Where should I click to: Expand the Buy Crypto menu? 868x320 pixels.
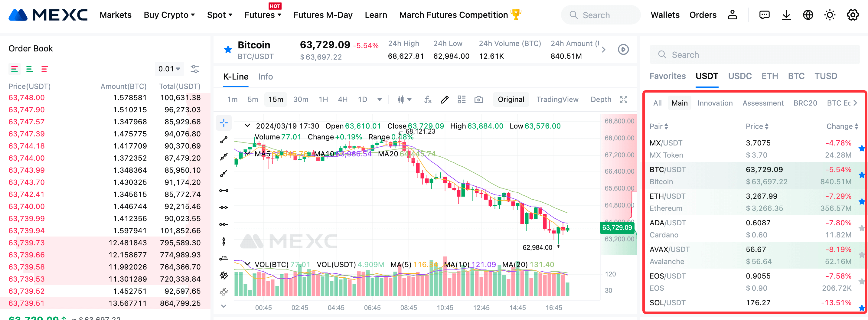[x=169, y=15]
